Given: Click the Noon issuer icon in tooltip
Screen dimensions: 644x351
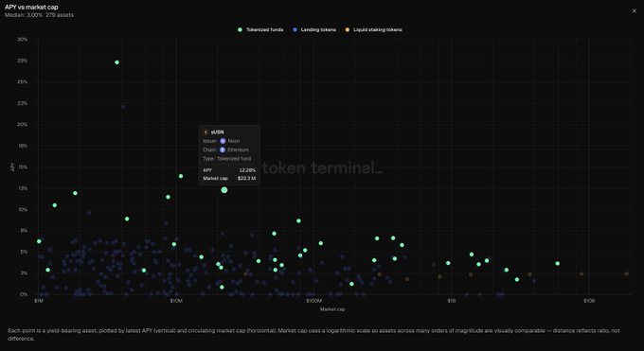Looking at the screenshot, I should tap(223, 141).
